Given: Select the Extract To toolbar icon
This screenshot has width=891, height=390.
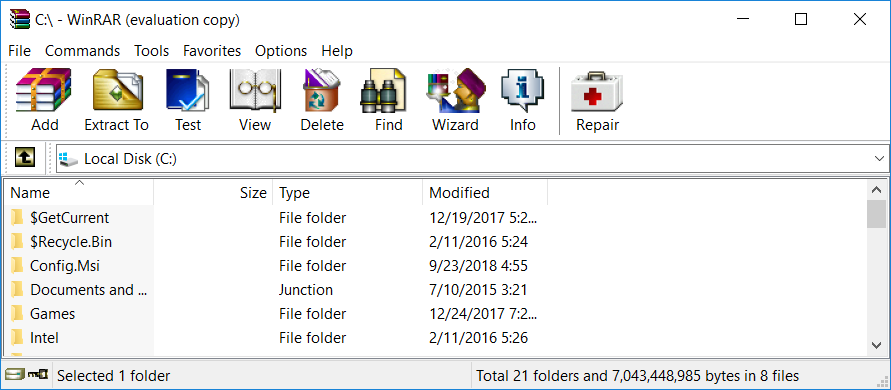Looking at the screenshot, I should pyautogui.click(x=116, y=101).
